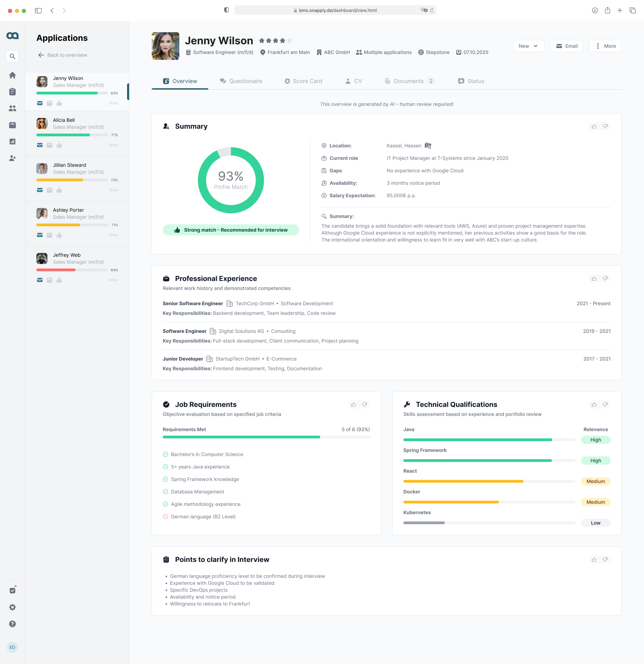Open the CV tab
The height and width of the screenshot is (664, 644).
tap(354, 81)
